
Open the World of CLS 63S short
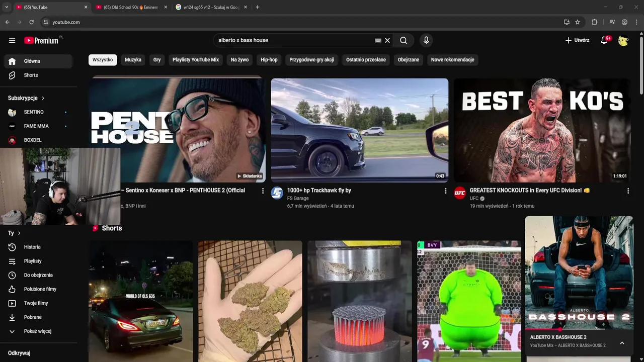coord(141,301)
